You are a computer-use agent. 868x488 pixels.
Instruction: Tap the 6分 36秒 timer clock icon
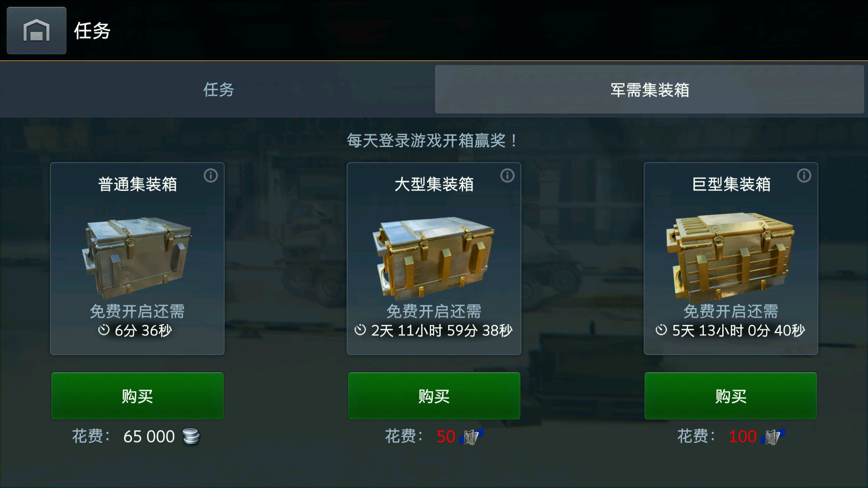[104, 330]
